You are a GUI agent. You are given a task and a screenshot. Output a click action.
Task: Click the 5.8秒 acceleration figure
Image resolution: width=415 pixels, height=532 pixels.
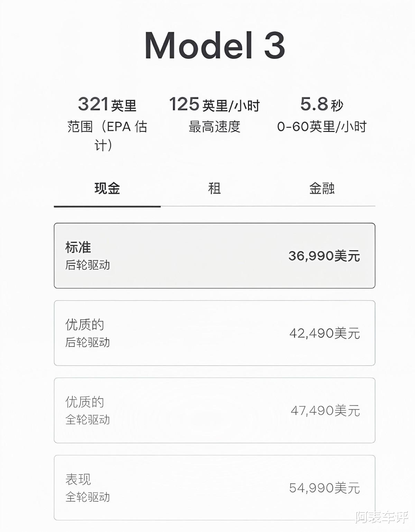322,104
